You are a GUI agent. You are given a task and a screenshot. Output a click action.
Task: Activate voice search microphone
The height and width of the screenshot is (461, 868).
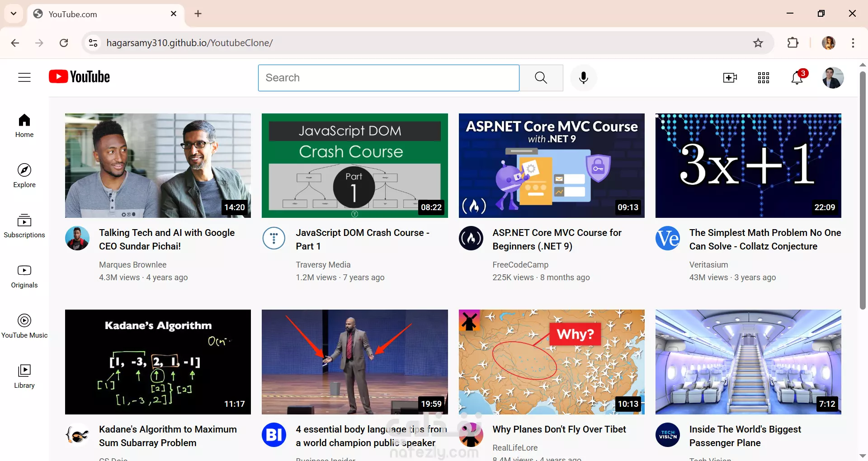[584, 78]
